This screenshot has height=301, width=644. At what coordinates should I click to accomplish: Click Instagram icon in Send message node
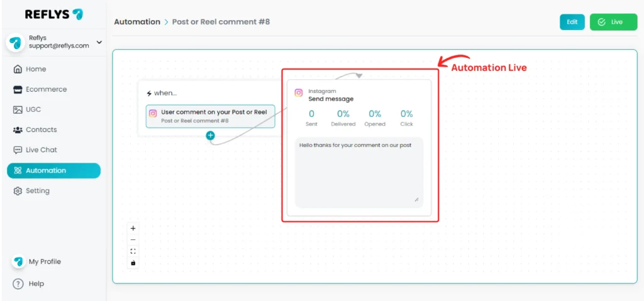(299, 93)
